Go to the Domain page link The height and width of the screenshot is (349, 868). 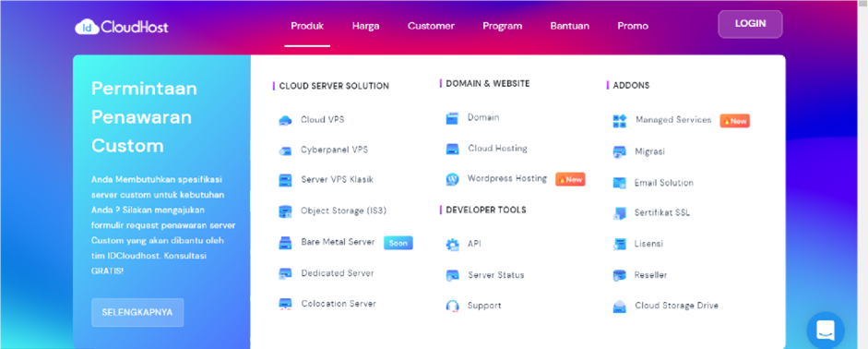[483, 117]
